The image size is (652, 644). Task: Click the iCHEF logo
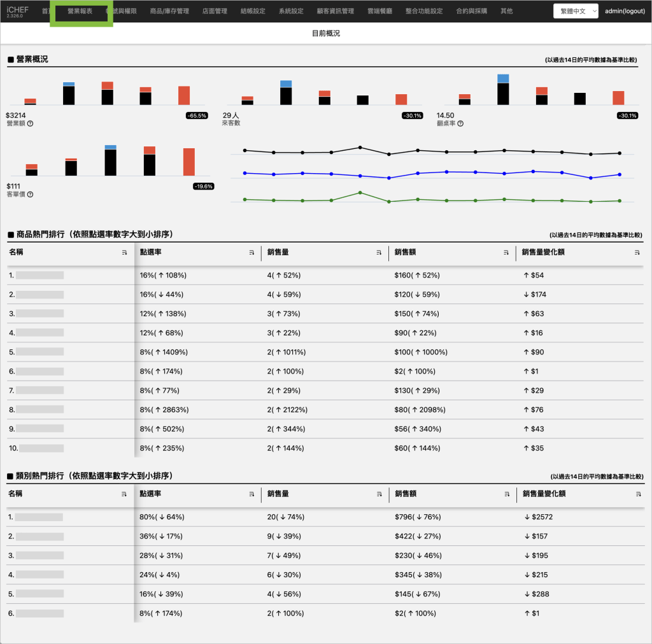17,11
